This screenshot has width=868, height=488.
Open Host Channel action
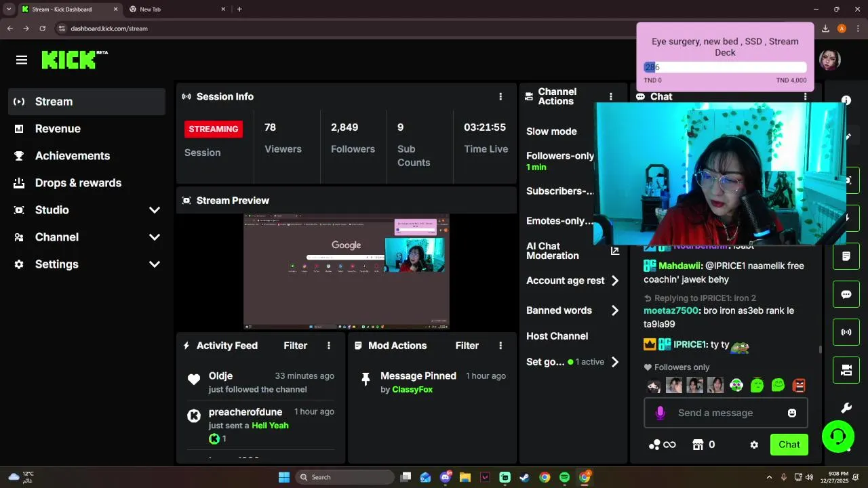tap(557, 336)
